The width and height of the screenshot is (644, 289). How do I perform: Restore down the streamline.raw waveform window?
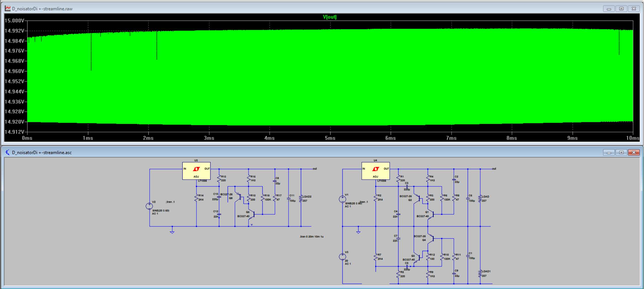click(621, 9)
